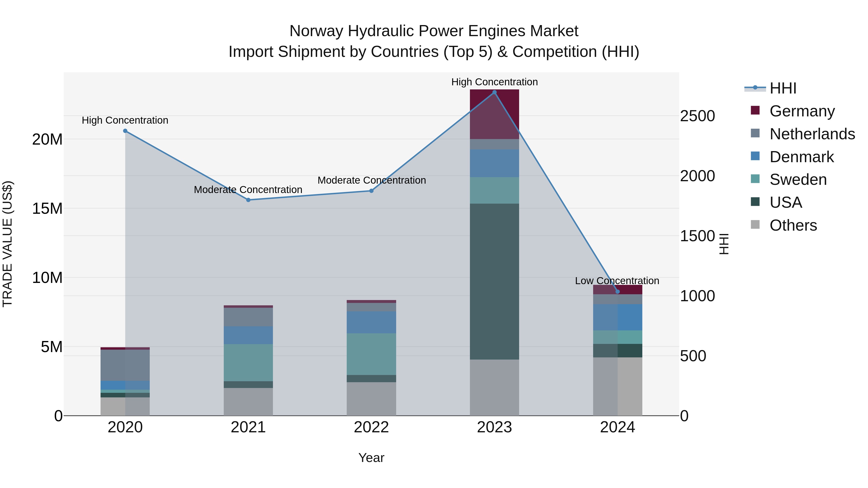Select the Germany segment in the 2023 bar
868x488 pixels.
[494, 114]
